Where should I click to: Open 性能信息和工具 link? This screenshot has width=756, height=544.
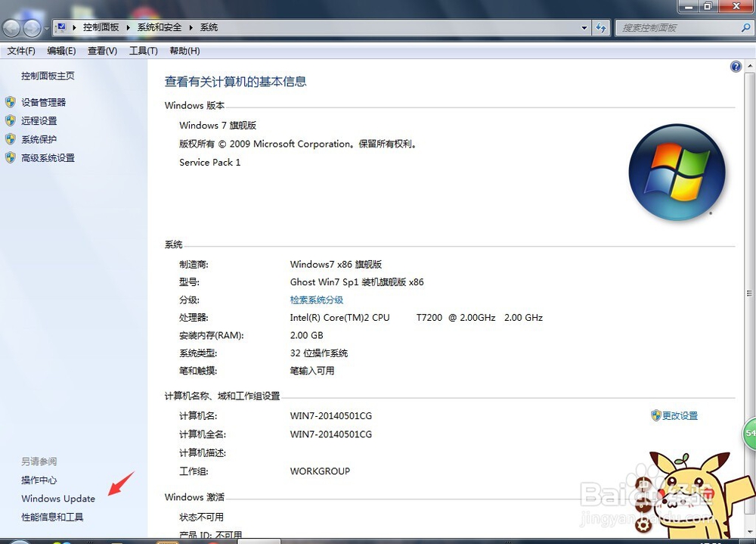point(52,517)
